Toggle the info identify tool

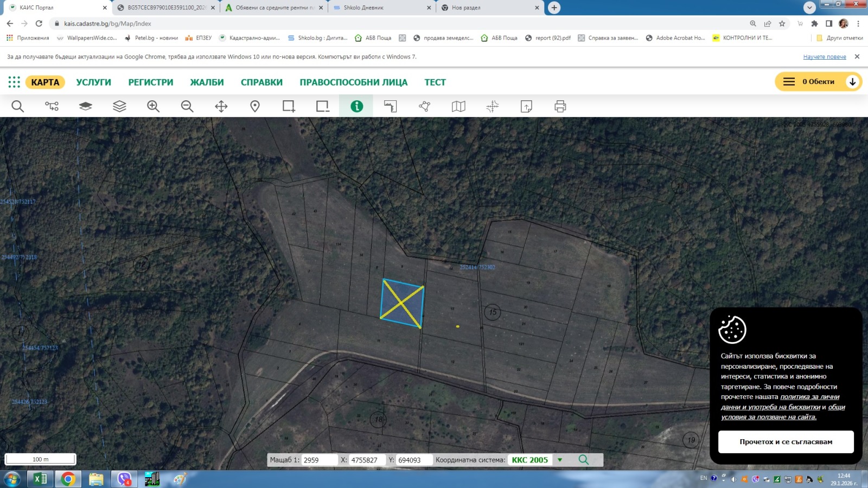[x=356, y=106]
